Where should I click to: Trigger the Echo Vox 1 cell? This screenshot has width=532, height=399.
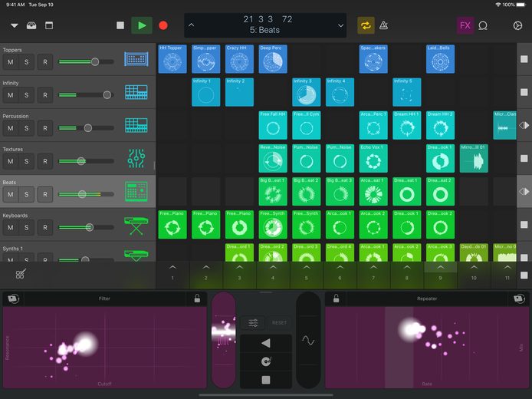(373, 158)
